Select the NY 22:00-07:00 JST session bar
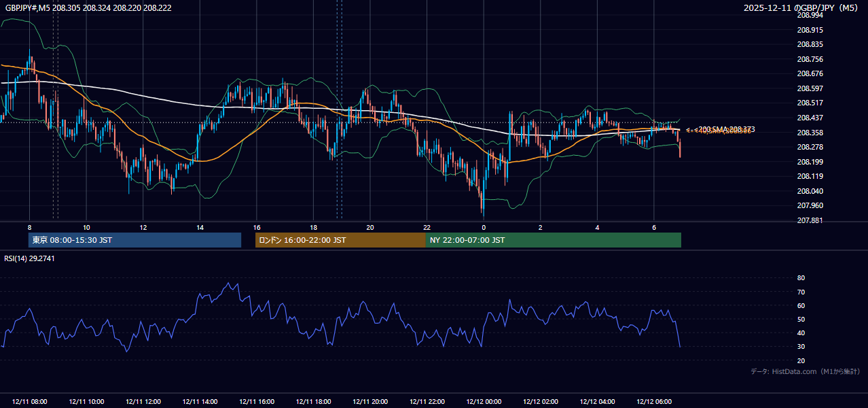Screen dimensions: 868x408 (554, 240)
